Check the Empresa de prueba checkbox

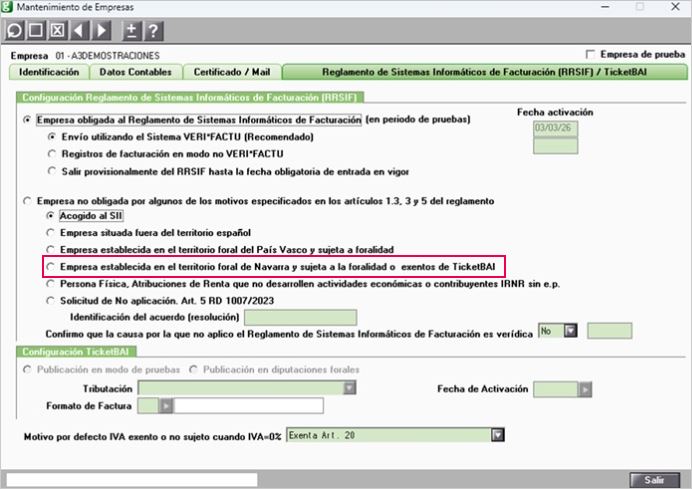(x=590, y=54)
